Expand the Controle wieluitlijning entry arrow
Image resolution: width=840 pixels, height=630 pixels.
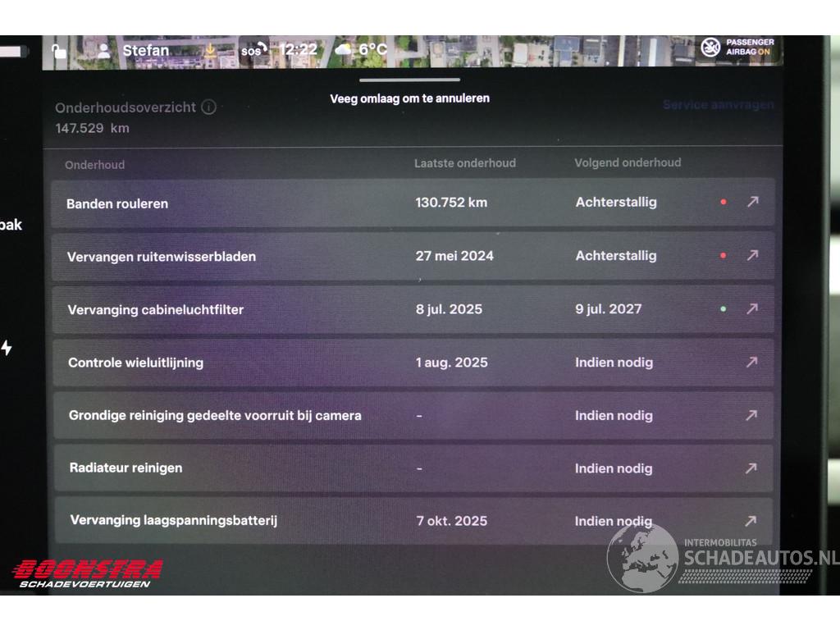click(751, 362)
